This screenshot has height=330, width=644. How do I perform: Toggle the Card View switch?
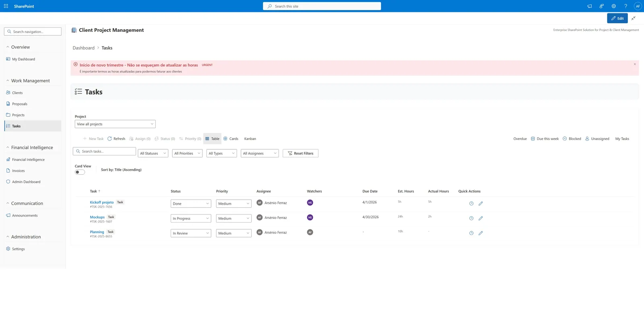[x=80, y=172]
